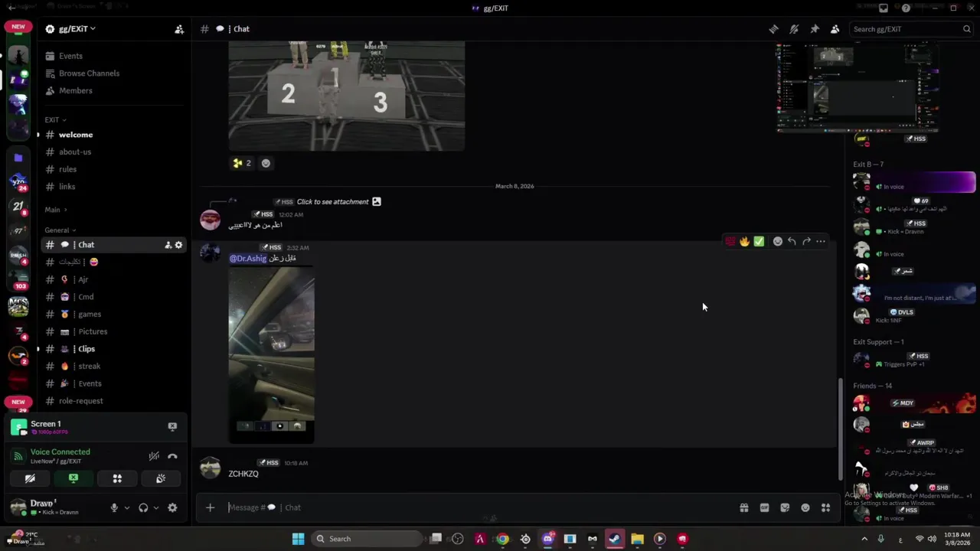Expand the Main category
This screenshot has height=551, width=980.
coord(55,210)
